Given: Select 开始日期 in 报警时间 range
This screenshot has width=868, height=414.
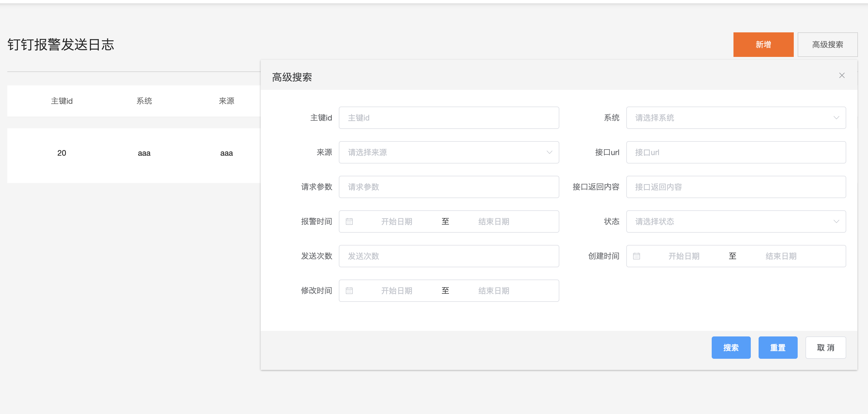Looking at the screenshot, I should coord(397,222).
